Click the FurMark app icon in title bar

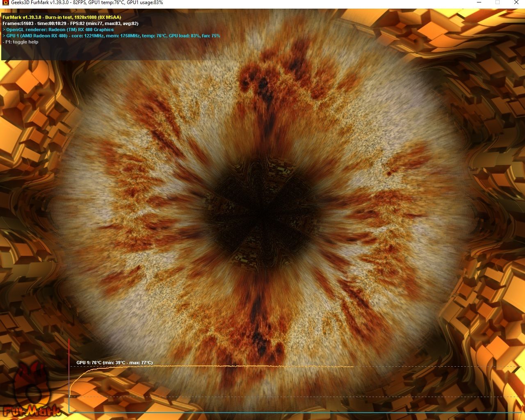[5, 3]
